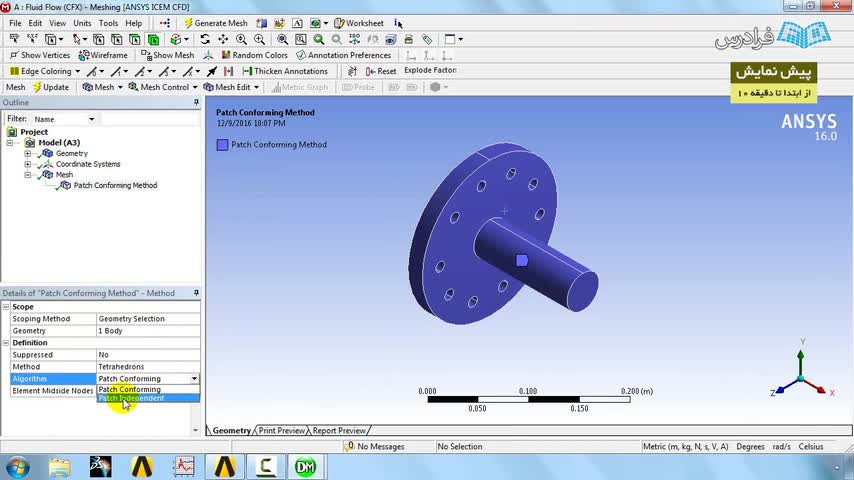Open the Filter Name dropdown

64,119
